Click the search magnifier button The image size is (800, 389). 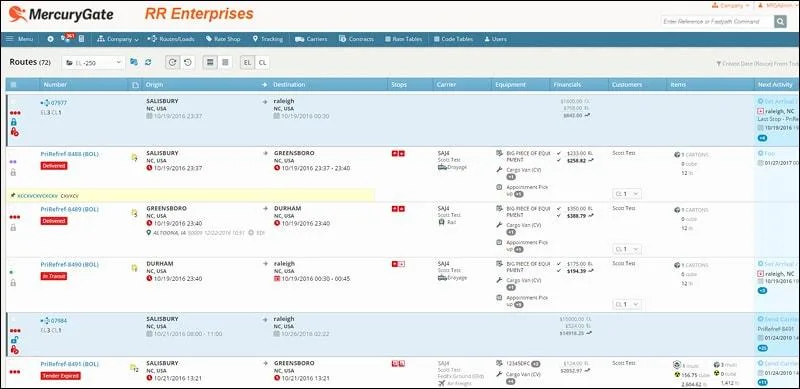tap(780, 21)
